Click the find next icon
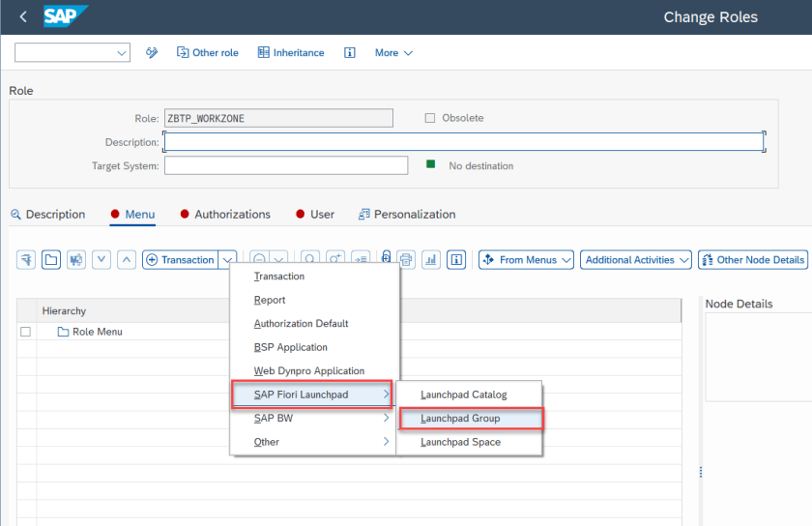812x526 pixels. [x=335, y=257]
